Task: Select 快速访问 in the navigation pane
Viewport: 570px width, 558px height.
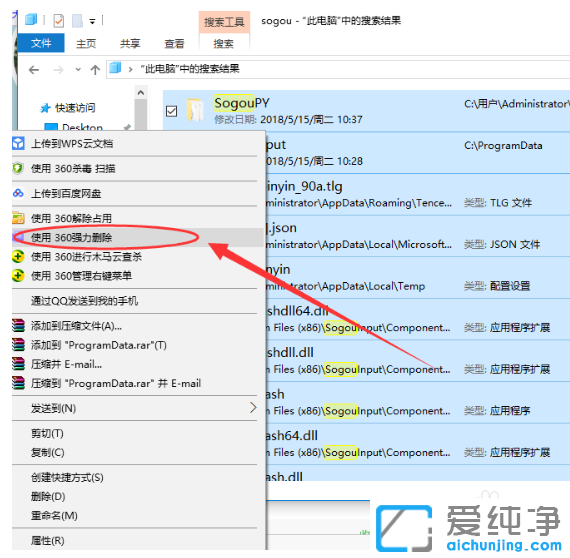Action: click(75, 108)
